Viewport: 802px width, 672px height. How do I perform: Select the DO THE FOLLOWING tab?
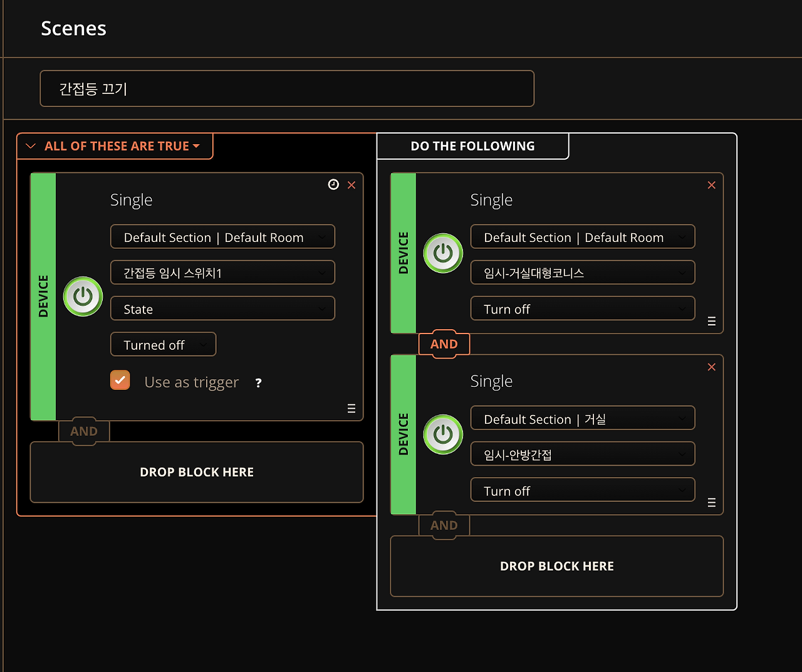point(472,146)
